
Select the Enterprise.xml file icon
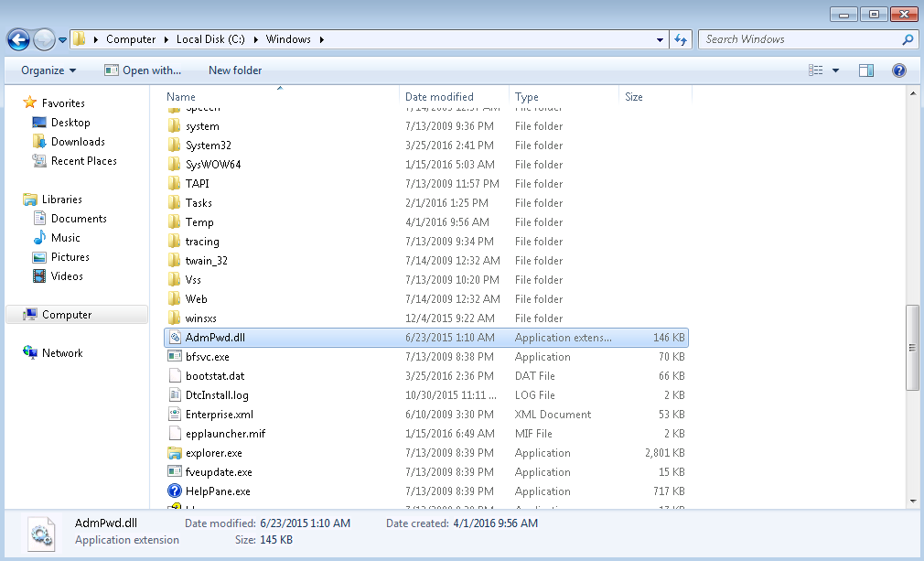(x=175, y=414)
